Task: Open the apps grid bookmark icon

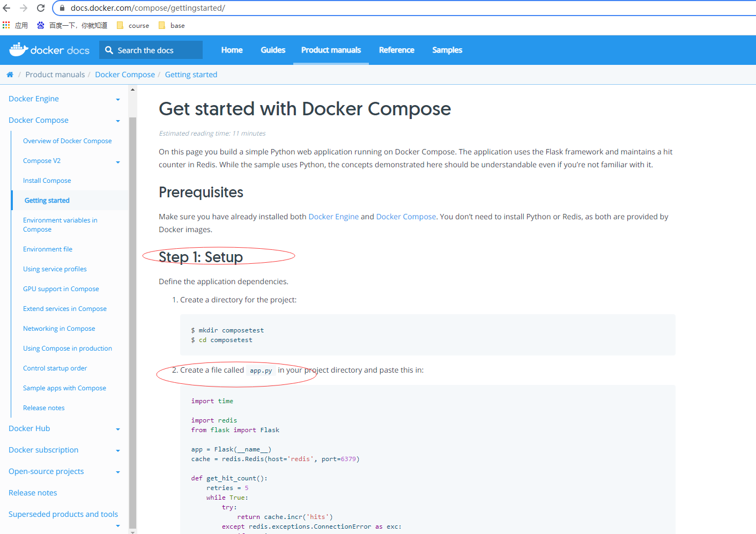Action: tap(6, 25)
